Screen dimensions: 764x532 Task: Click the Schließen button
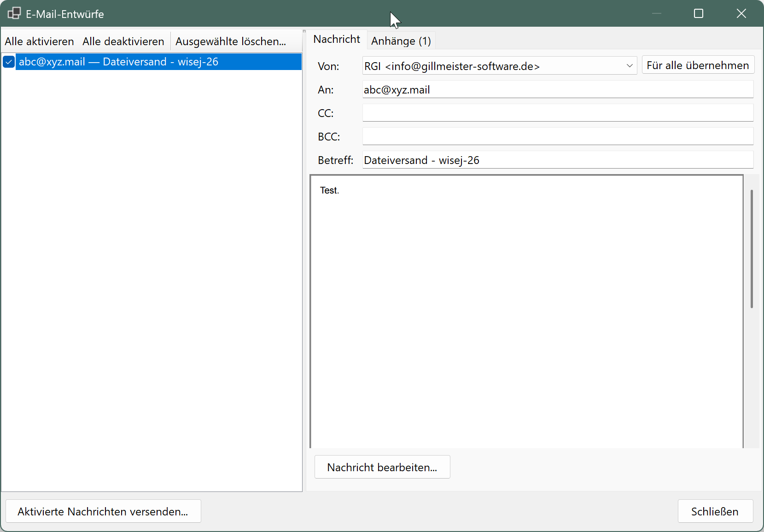[715, 511]
